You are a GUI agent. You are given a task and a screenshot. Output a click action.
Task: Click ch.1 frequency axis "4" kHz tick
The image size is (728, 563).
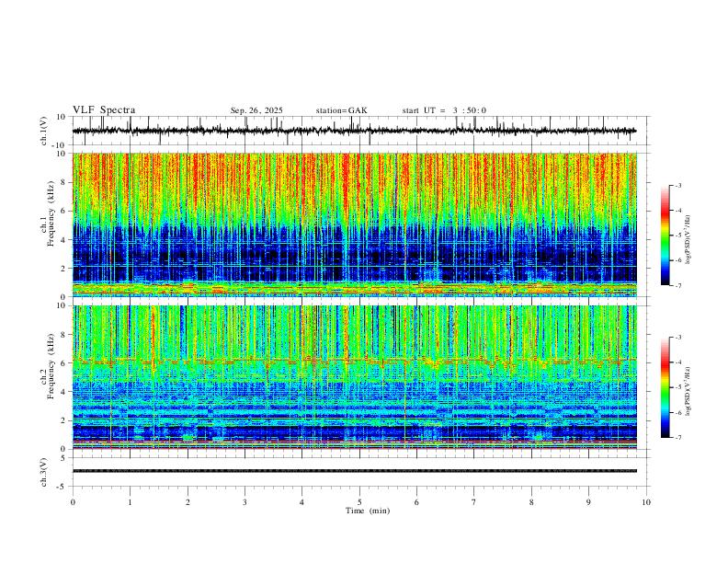65,240
